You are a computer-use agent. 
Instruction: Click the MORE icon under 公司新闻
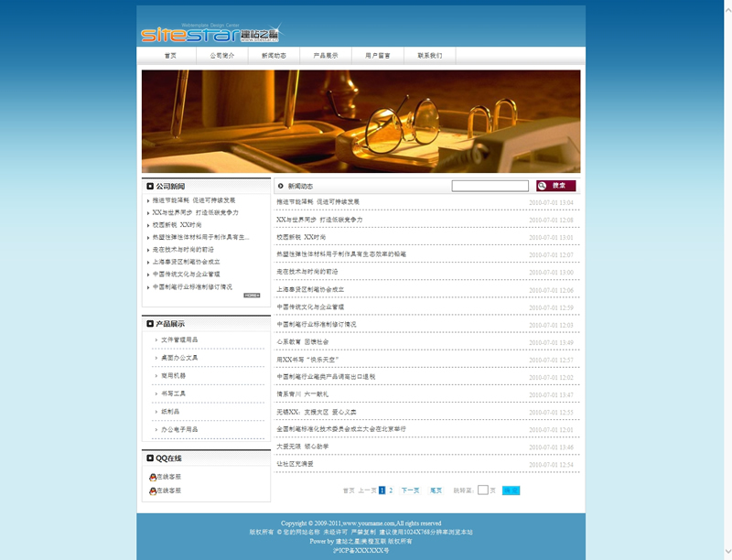point(252,296)
